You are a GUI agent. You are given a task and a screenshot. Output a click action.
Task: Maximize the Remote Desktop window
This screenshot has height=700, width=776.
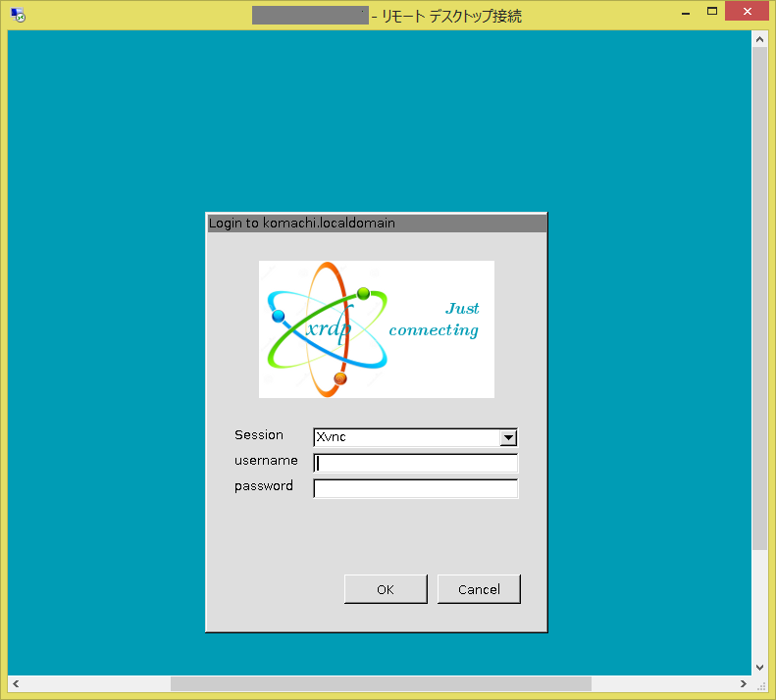[712, 12]
